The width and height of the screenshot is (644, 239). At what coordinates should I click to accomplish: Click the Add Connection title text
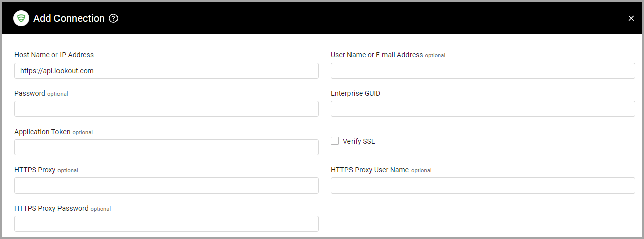click(69, 19)
